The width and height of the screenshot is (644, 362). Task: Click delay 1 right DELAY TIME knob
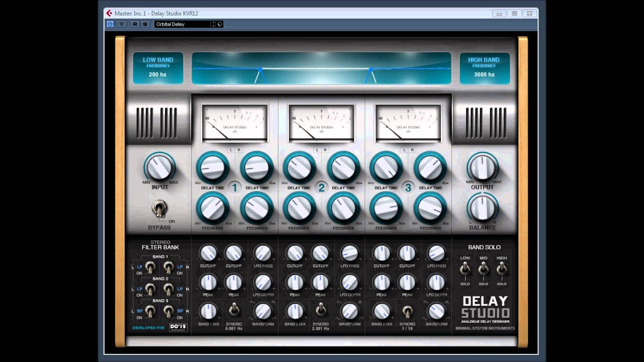[x=257, y=168]
